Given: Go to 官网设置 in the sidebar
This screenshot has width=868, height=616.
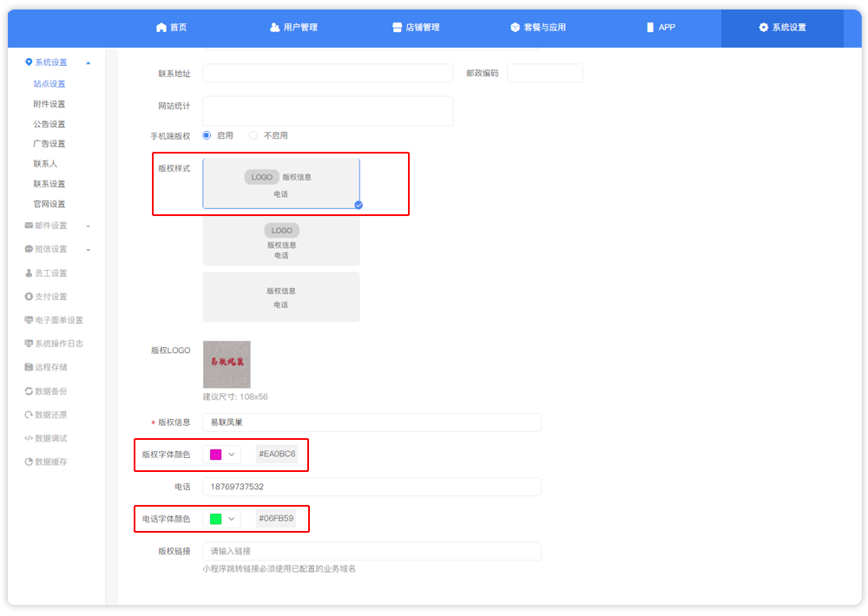Looking at the screenshot, I should [x=49, y=204].
